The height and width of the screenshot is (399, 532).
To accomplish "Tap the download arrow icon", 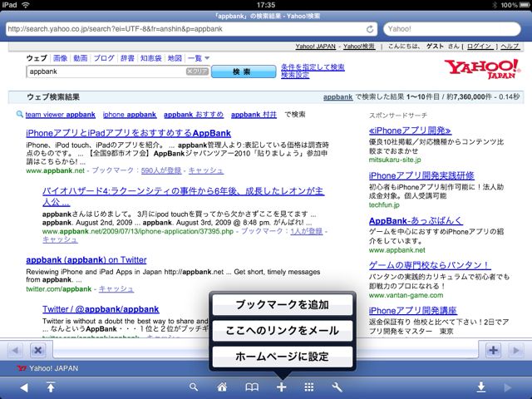I will 480,387.
